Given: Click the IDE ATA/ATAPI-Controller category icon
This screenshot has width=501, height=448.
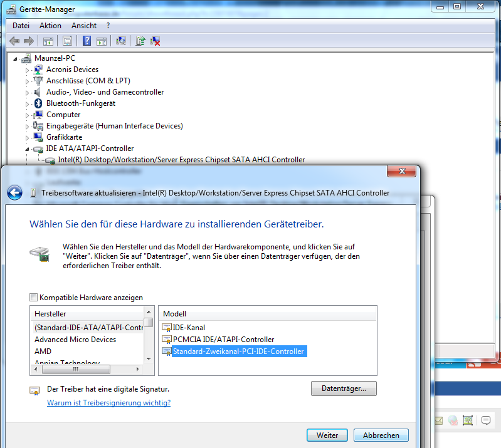Looking at the screenshot, I should pos(38,148).
